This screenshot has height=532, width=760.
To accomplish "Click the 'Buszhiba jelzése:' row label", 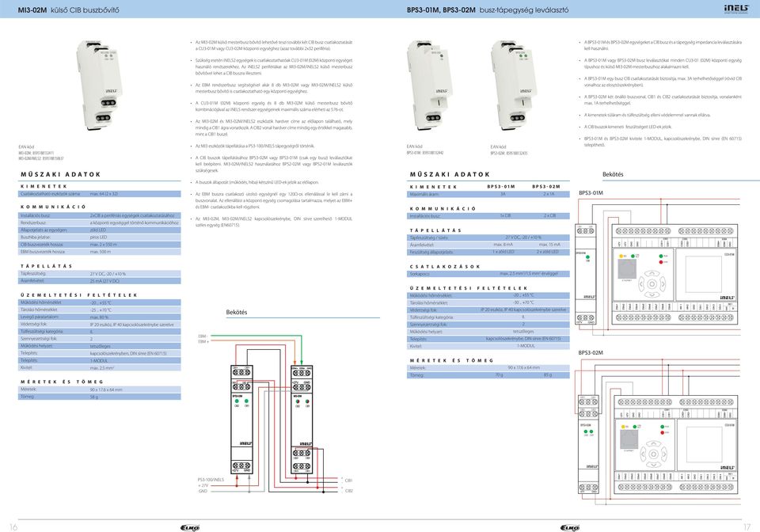I will tap(35, 237).
